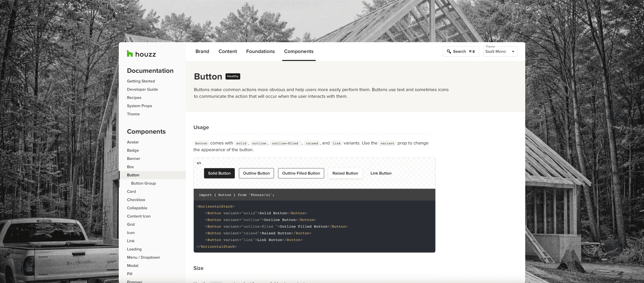The height and width of the screenshot is (283, 644).
Task: Click the Theme dropdown arrow
Action: tap(513, 51)
